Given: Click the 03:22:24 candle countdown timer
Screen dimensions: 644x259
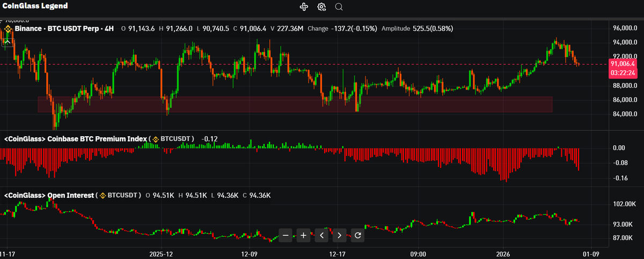Looking at the screenshot, I should pyautogui.click(x=623, y=72).
